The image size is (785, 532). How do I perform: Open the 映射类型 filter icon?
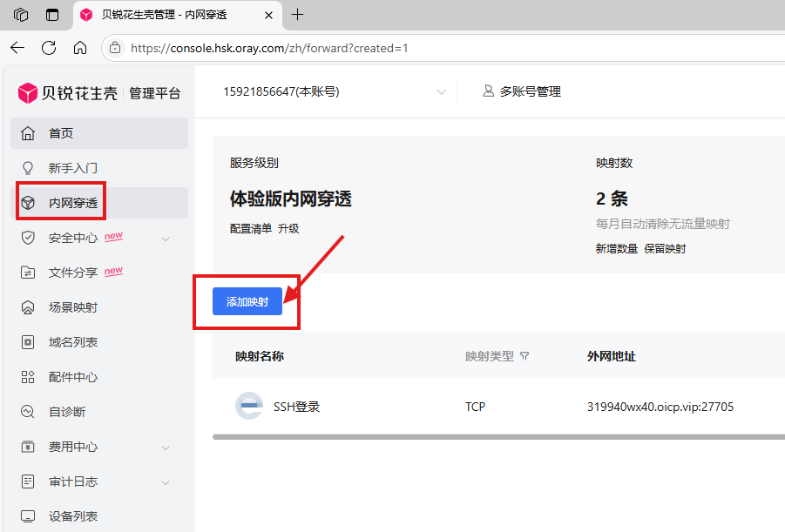[524, 356]
